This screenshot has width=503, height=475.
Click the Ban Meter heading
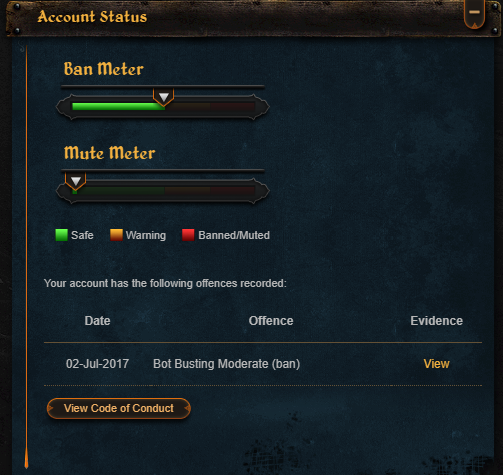click(104, 69)
